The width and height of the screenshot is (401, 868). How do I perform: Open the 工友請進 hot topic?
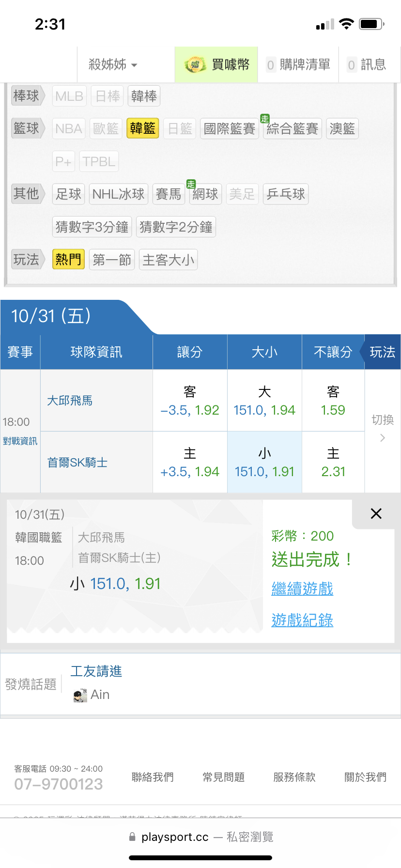[96, 671]
